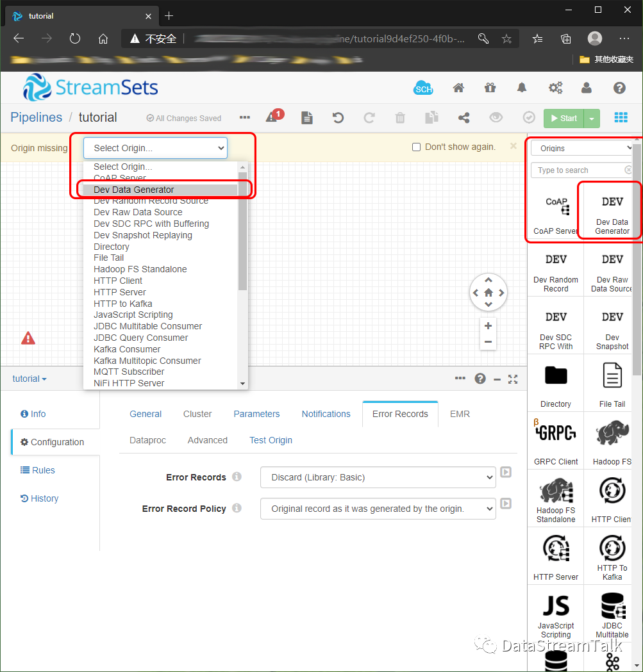Click the document auto-arrange icon in toolbar
643x672 pixels.
point(306,117)
